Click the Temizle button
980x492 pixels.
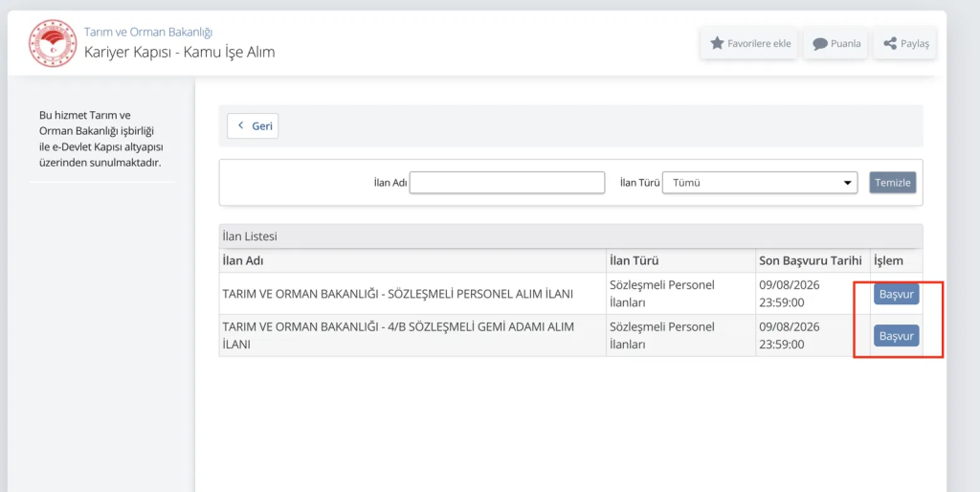(x=893, y=183)
